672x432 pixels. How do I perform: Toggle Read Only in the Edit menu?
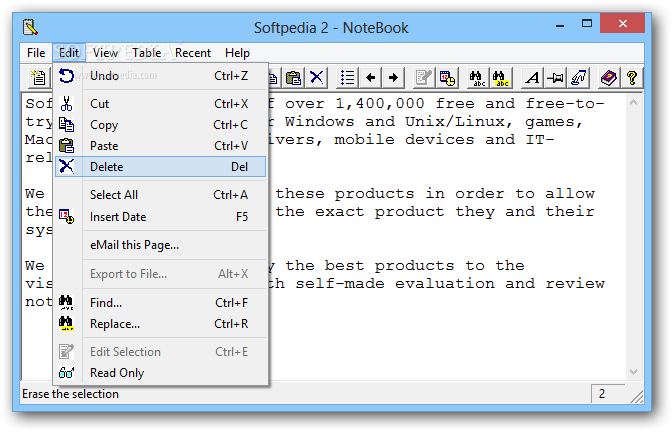coord(161,373)
